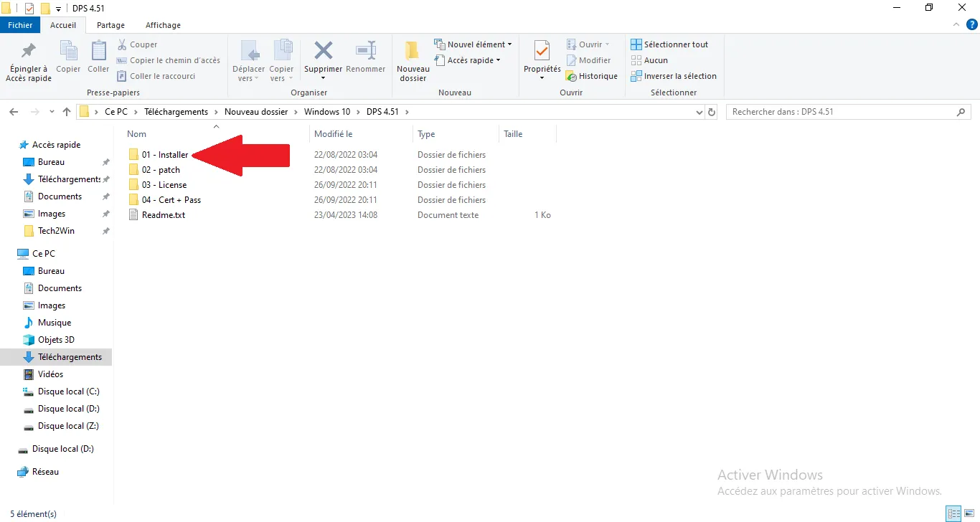
Task: Open the Fichier menu
Action: 20,24
